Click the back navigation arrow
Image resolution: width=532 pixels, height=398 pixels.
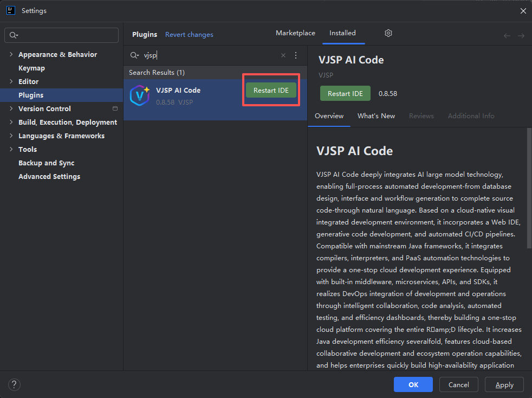(507, 36)
